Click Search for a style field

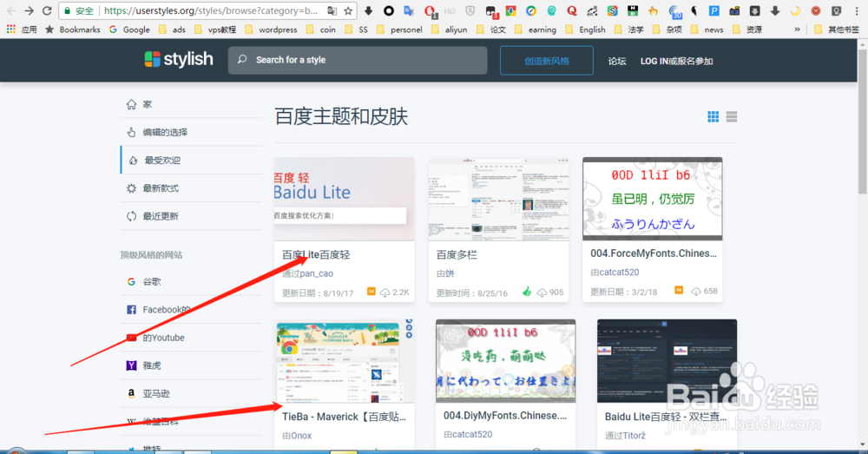tap(358, 60)
